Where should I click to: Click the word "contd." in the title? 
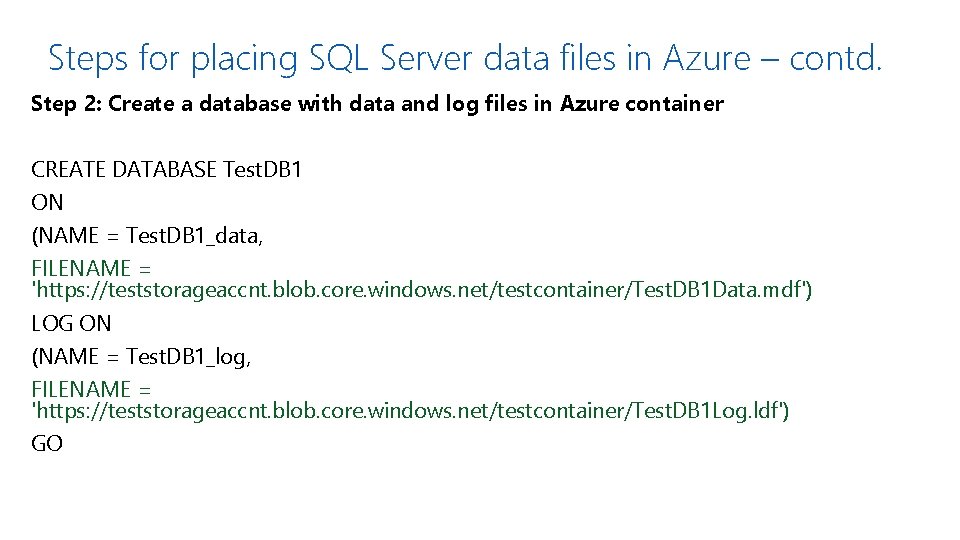[x=836, y=58]
